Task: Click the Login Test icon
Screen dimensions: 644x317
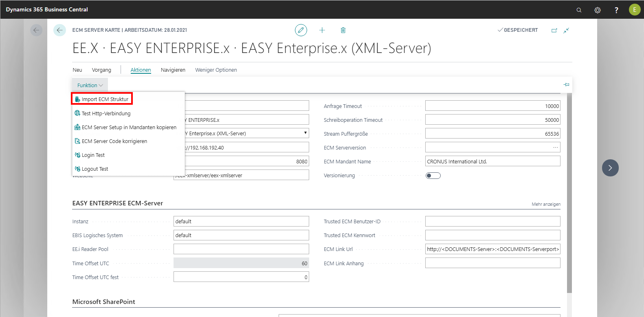Action: pos(77,155)
